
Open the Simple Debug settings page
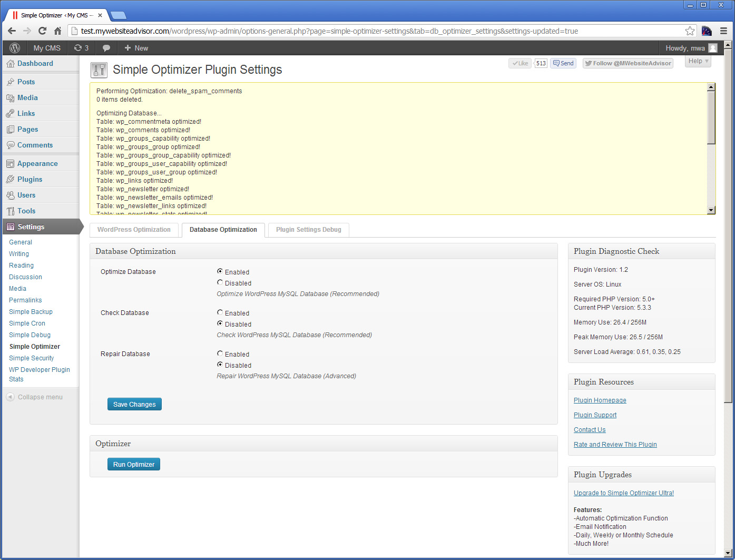coord(30,335)
